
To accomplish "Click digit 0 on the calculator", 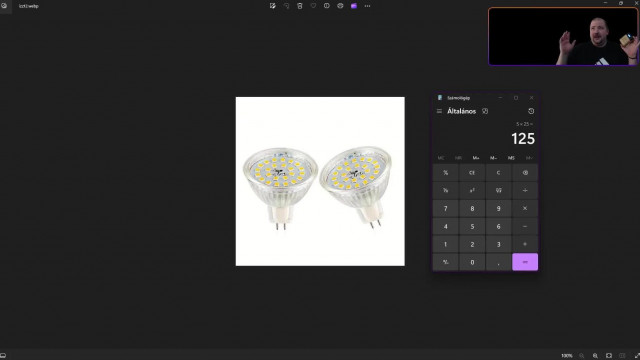I will 472,262.
